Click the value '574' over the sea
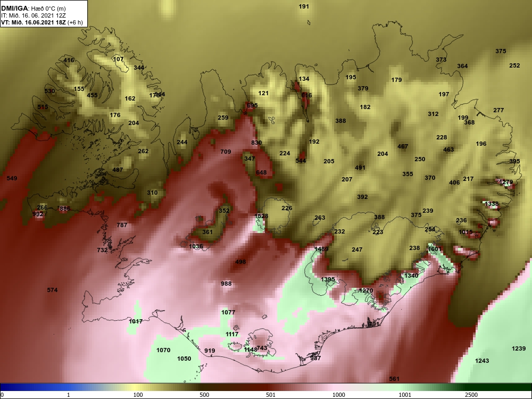The image size is (532, 399). (x=52, y=290)
